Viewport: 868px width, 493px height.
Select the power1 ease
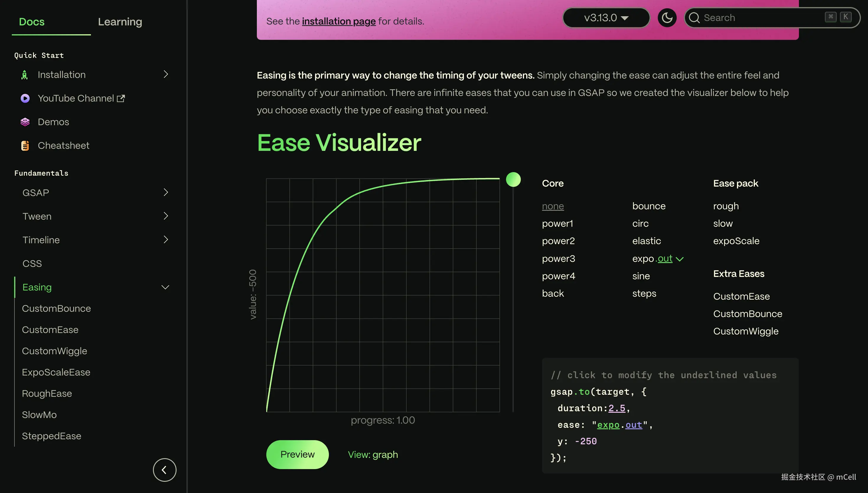tap(557, 223)
